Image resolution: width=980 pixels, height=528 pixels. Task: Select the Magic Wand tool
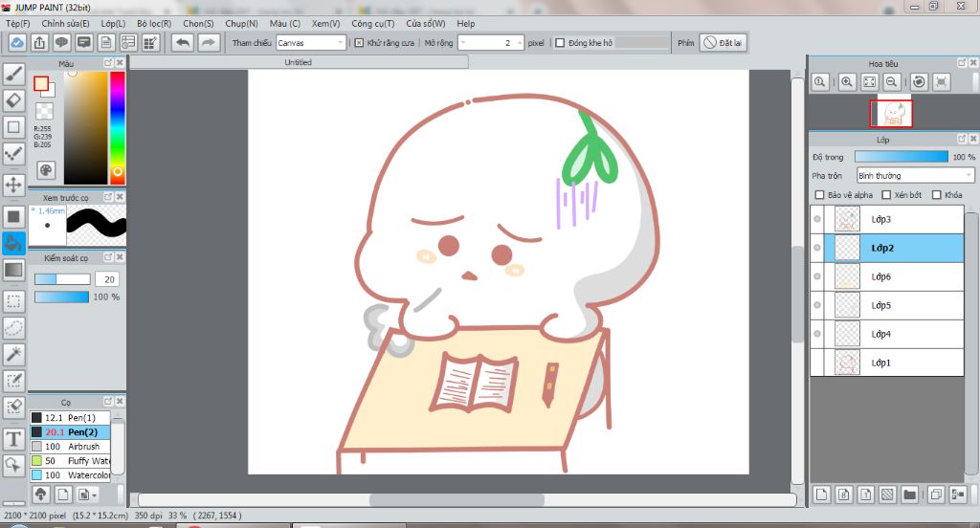point(13,354)
